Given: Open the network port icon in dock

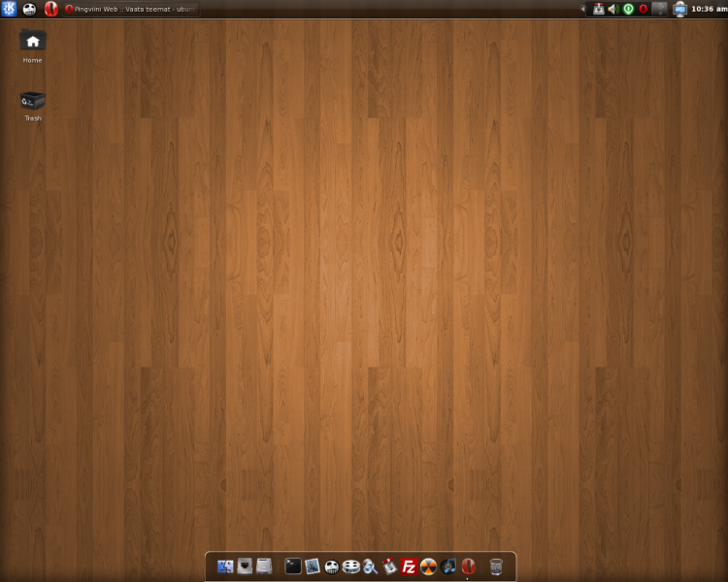Looking at the screenshot, I should coord(245,566).
